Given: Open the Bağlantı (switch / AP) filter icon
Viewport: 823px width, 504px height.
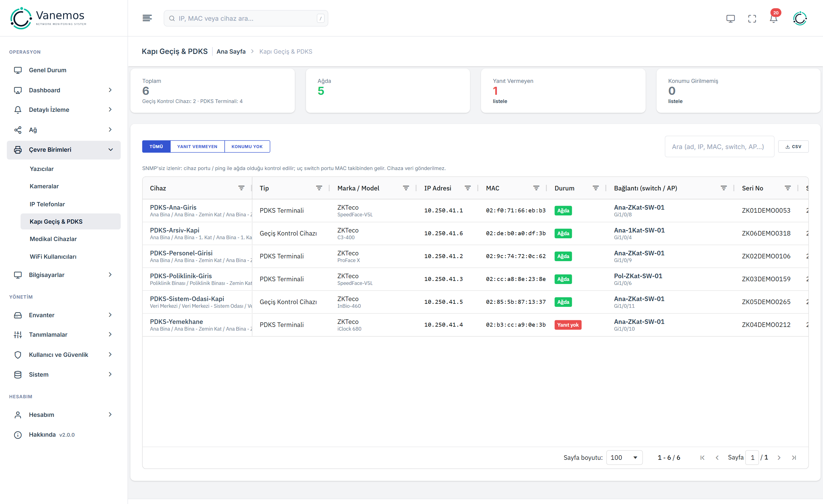Looking at the screenshot, I should (724, 188).
